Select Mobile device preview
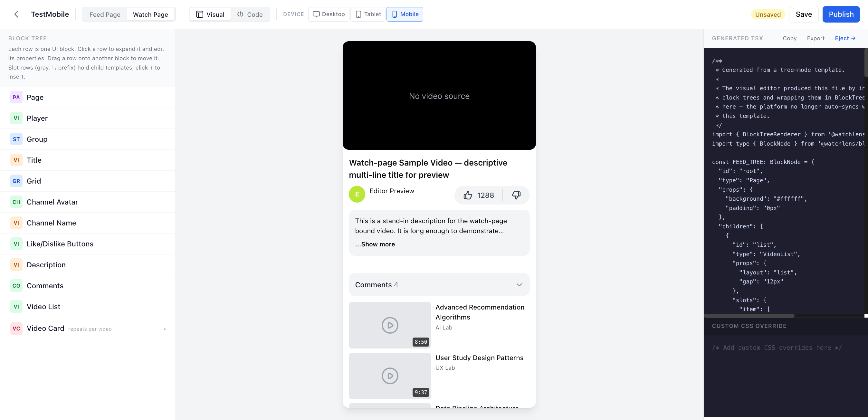This screenshot has height=420, width=868. point(405,14)
